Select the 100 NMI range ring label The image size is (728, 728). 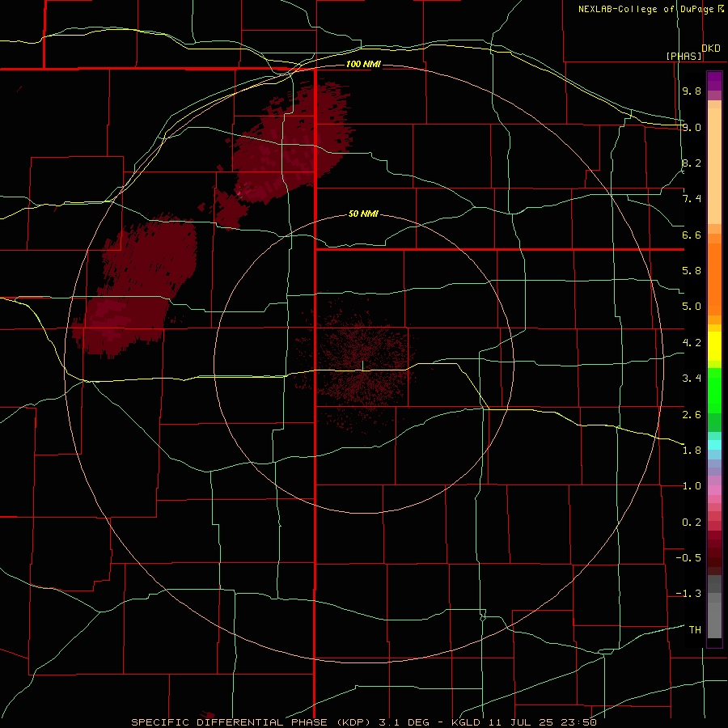pyautogui.click(x=363, y=64)
